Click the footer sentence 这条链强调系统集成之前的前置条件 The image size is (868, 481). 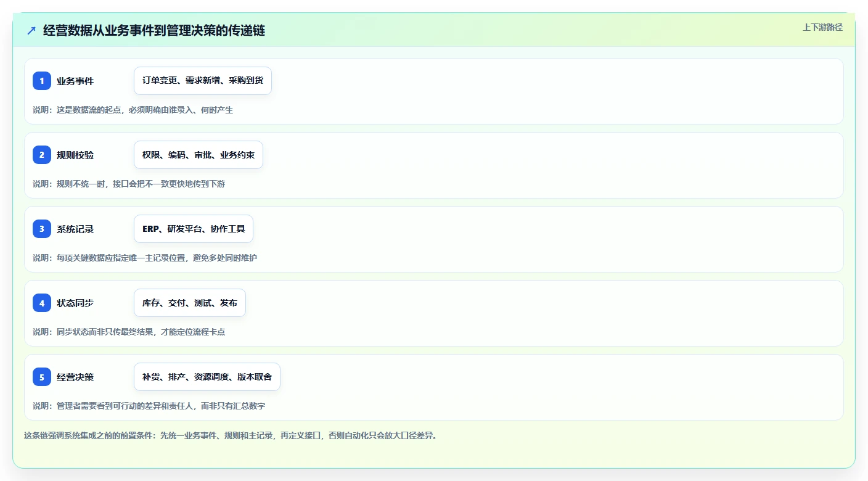tap(231, 435)
